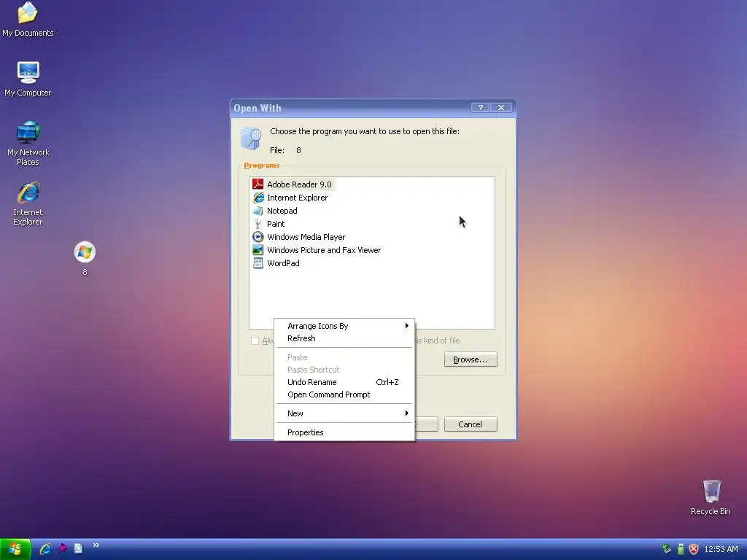Viewport: 747px width, 560px height.
Task: Choose Refresh in the context menu
Action: click(344, 338)
